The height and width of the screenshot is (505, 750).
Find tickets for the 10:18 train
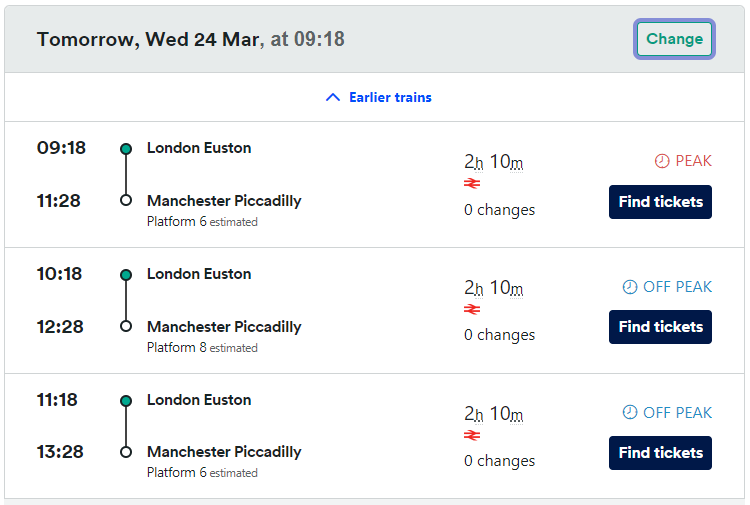(x=660, y=327)
